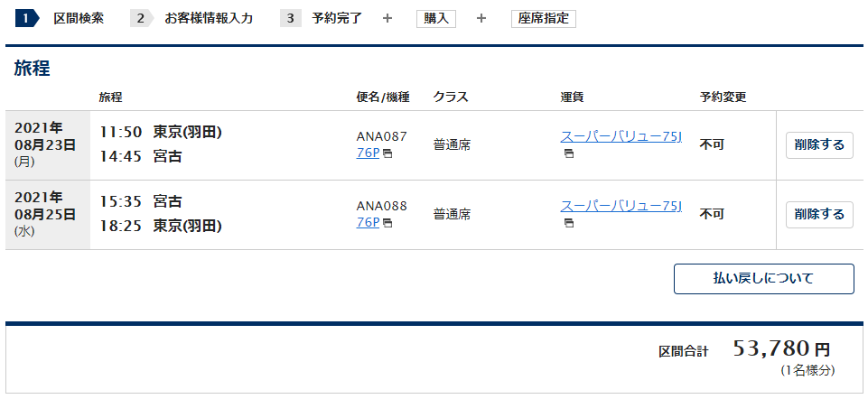Delete the 08月25日 Miyako to Tokyo flight
868x399 pixels.
click(x=819, y=215)
